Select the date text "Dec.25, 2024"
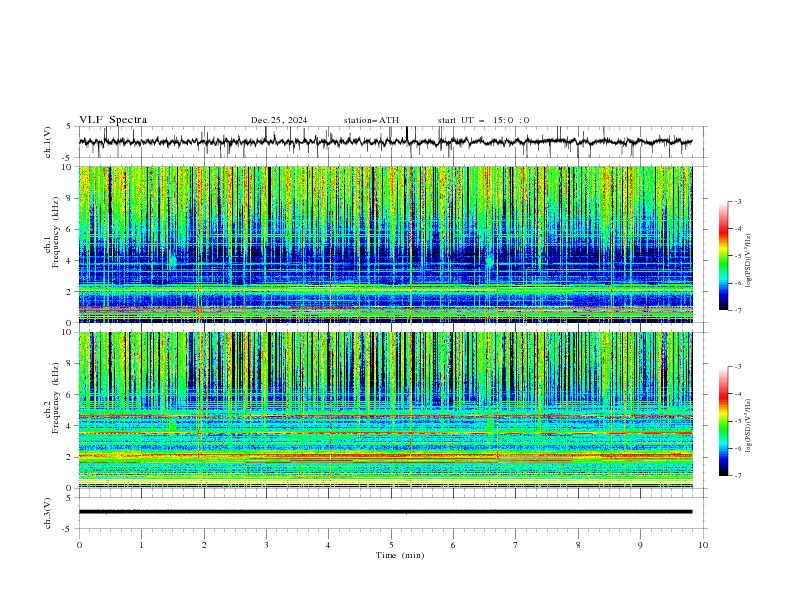Screen dimensions: 792x612 (x=279, y=120)
